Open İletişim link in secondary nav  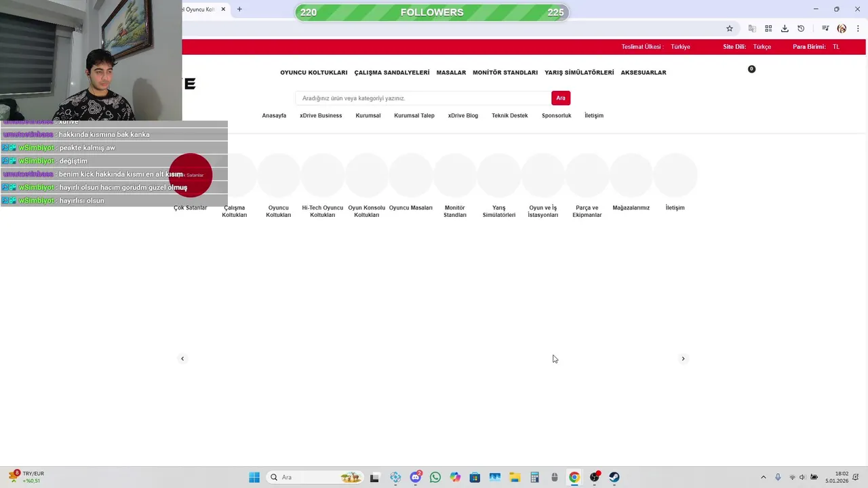(x=594, y=116)
